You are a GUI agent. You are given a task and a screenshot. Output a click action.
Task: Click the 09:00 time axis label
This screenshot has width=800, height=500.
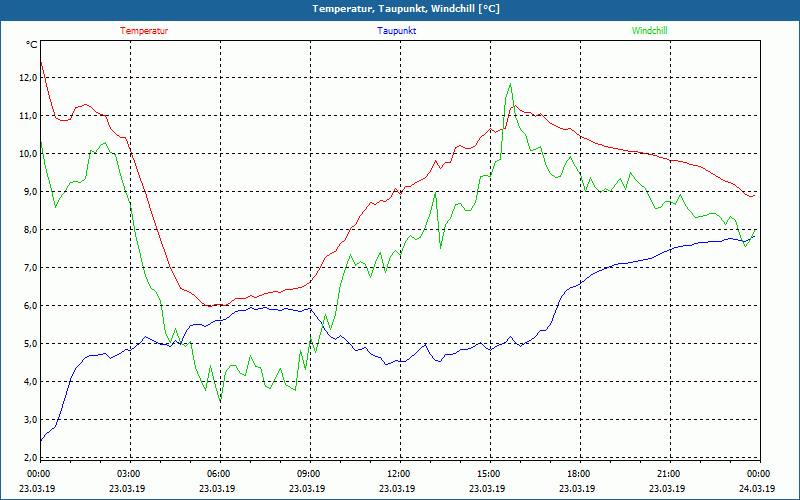307,474
